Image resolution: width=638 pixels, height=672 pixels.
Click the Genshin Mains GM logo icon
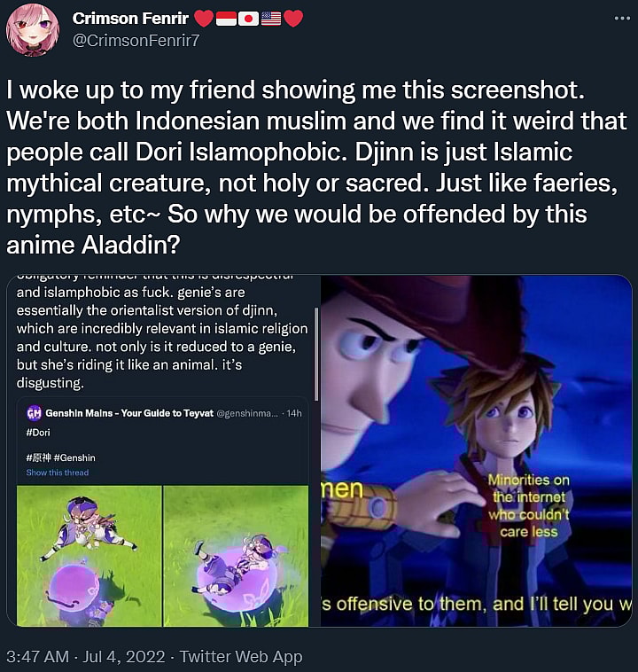click(34, 413)
